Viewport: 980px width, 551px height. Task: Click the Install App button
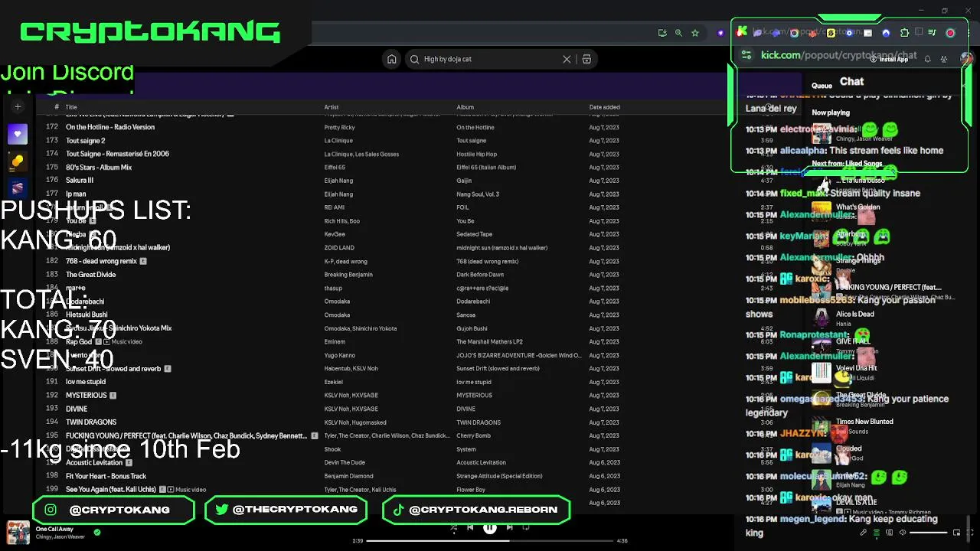889,59
